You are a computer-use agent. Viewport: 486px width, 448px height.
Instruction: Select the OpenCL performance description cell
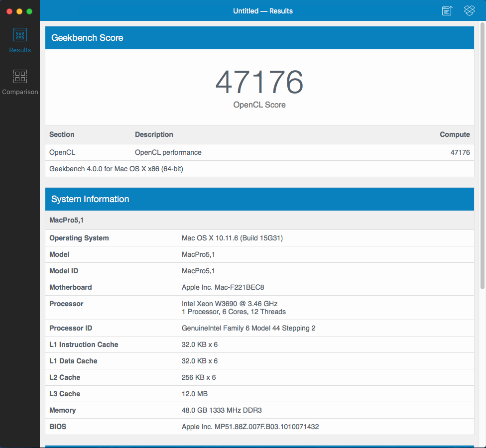coord(168,152)
